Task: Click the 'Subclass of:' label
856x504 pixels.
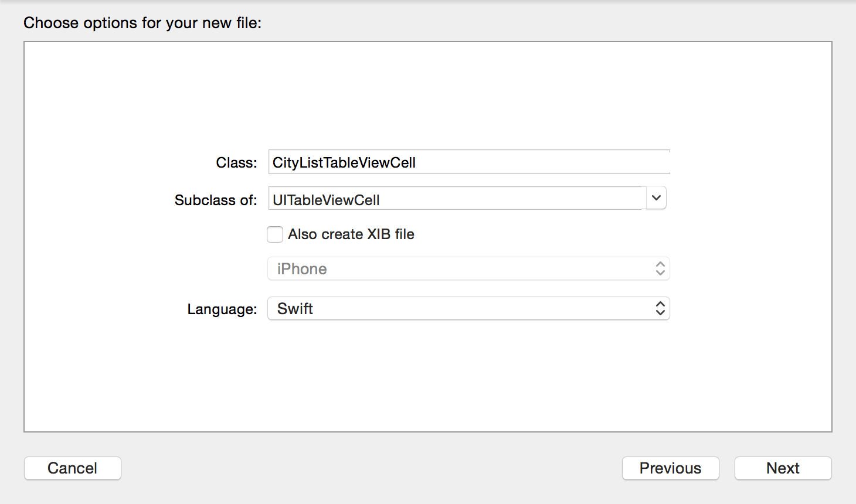Action: 216,200
